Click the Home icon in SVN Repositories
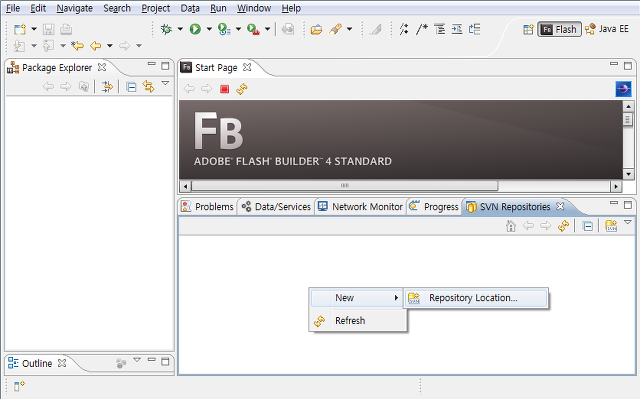 tap(511, 226)
